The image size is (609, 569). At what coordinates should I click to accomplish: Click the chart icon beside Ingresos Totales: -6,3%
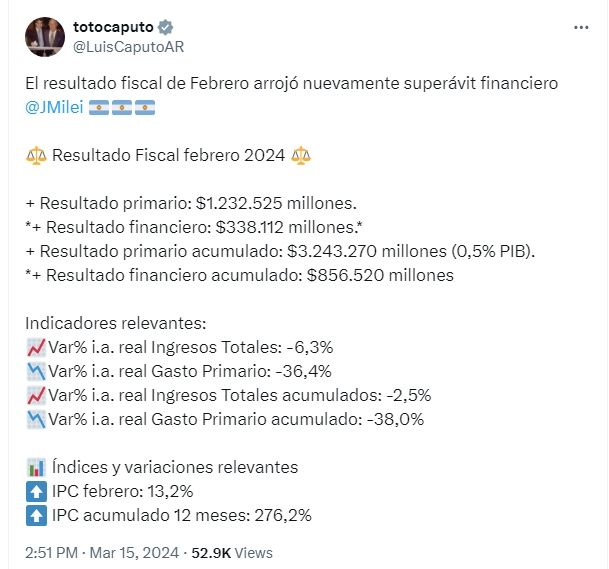pyautogui.click(x=35, y=348)
